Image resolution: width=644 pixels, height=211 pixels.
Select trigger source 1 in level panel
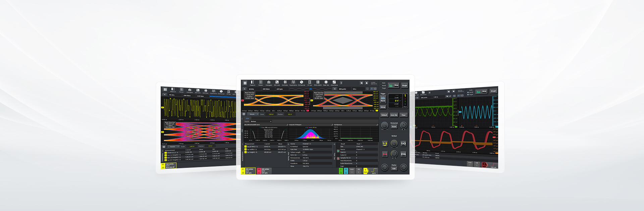pos(405,96)
